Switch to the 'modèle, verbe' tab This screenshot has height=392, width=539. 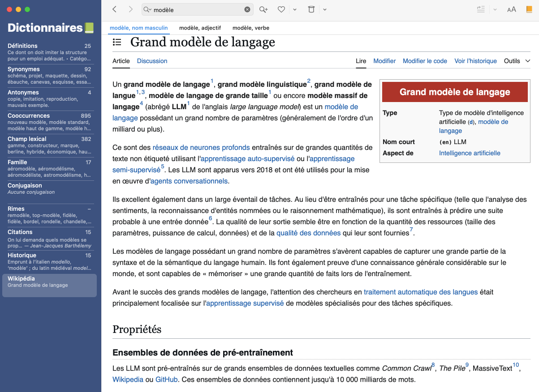[x=250, y=28]
